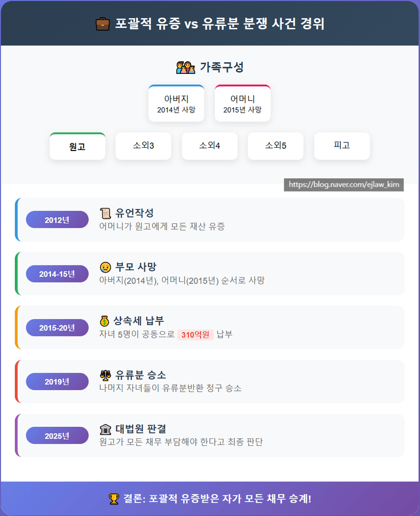
Task: Click the trophy icon in the conclusion banner
Action: point(114,498)
